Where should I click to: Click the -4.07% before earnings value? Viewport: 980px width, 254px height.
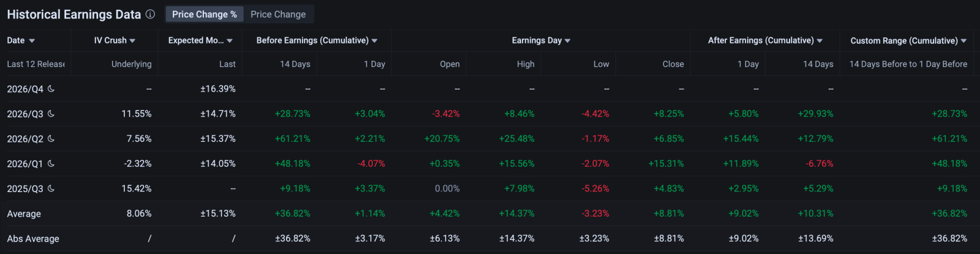click(x=371, y=164)
